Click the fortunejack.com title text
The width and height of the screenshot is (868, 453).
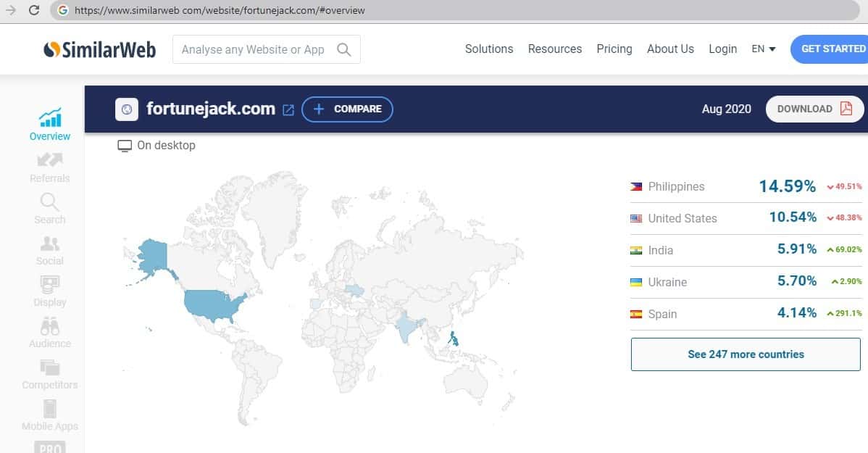(210, 109)
